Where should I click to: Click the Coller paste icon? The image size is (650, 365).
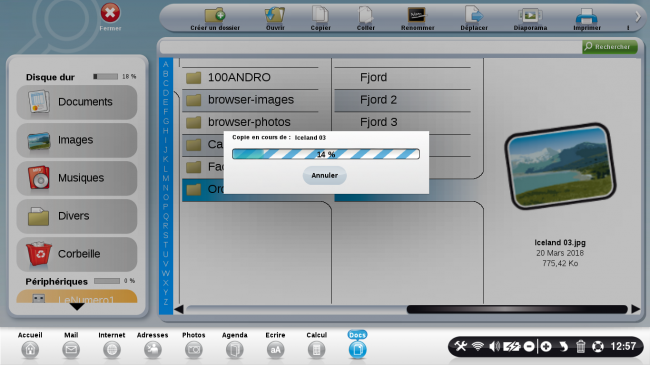point(365,15)
